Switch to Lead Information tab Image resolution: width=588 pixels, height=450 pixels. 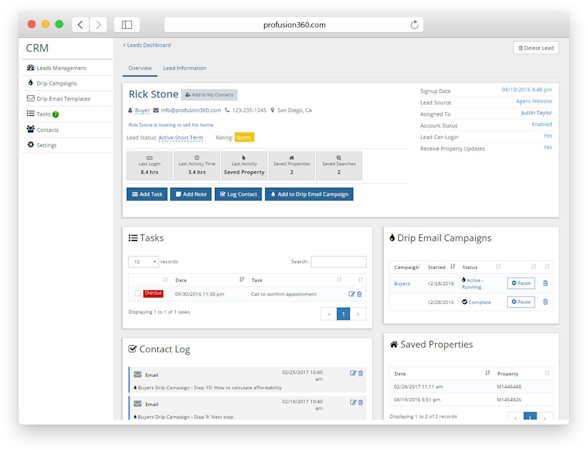[184, 68]
